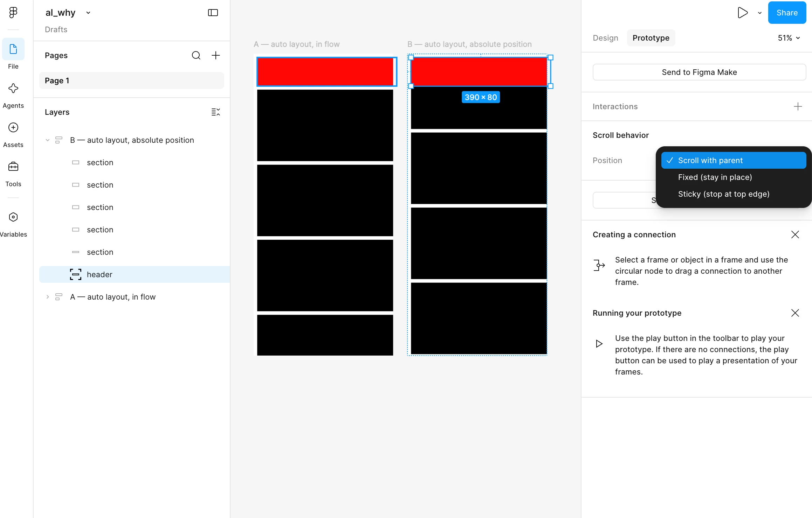This screenshot has height=518, width=812.
Task: Collapse all layers icon in Layers header
Action: 216,112
